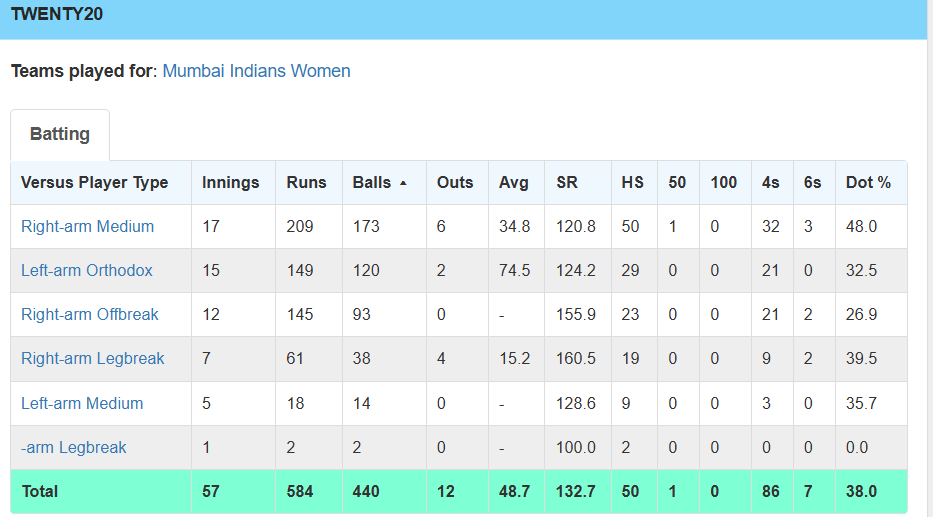Open Right-arm Medium player type link
This screenshot has height=517, width=933.
point(87,227)
